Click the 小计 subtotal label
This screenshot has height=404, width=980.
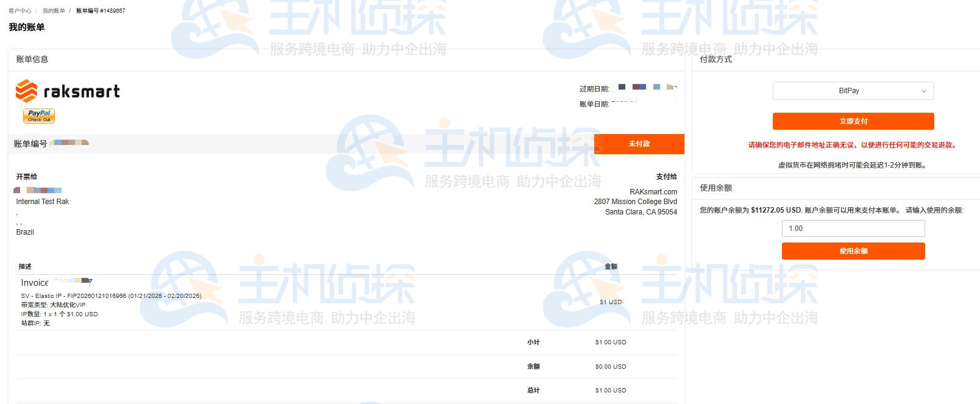point(533,342)
